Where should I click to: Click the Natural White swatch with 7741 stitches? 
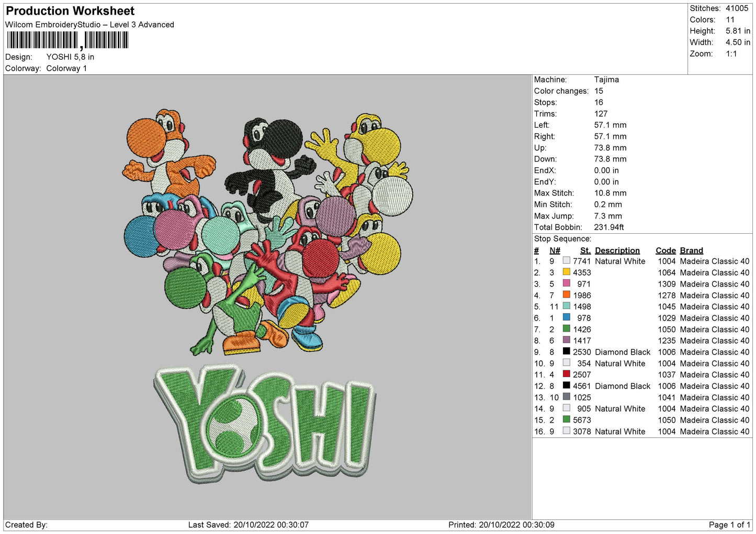tap(566, 260)
